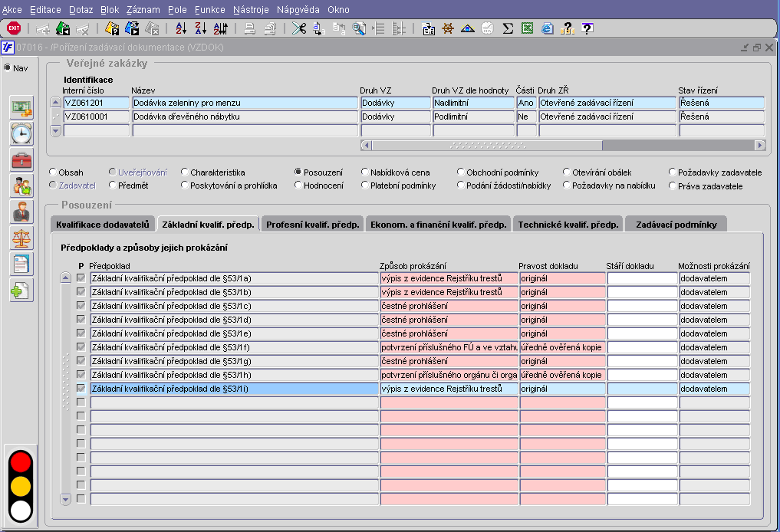Open the red toolbox sidebar icon

point(21,159)
